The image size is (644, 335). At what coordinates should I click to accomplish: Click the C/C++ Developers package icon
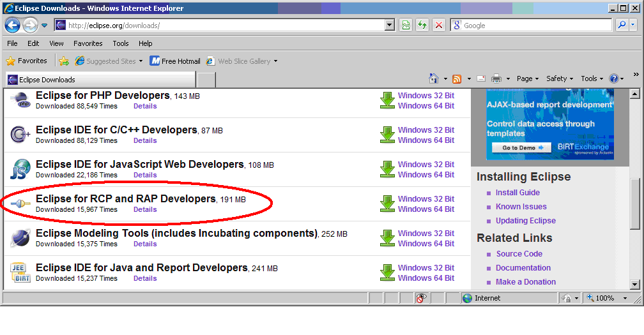click(20, 135)
